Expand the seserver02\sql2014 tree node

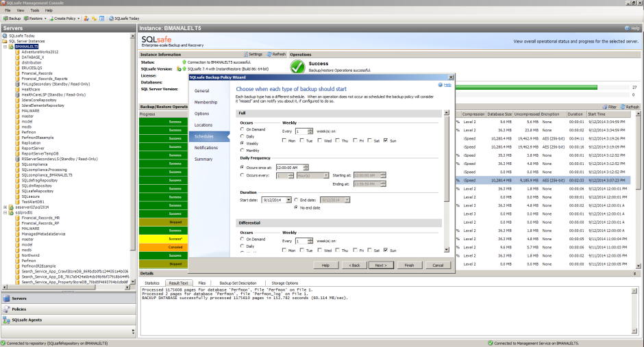5,207
